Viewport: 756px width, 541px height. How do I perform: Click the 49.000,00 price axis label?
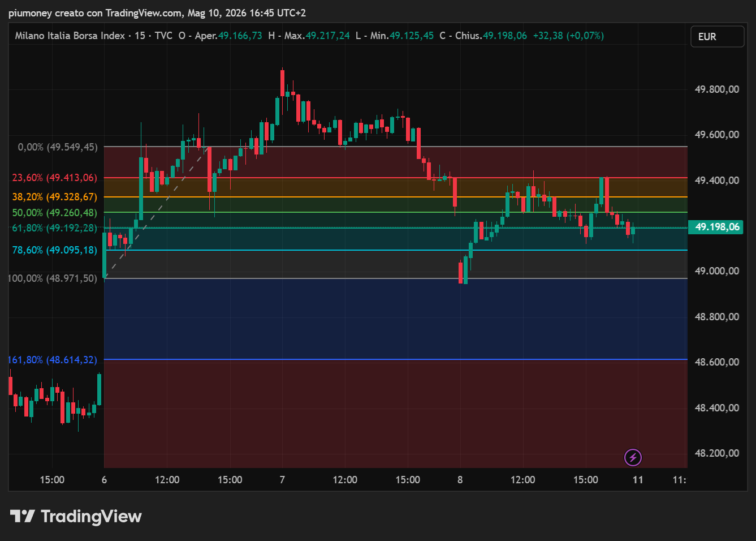[x=717, y=271]
